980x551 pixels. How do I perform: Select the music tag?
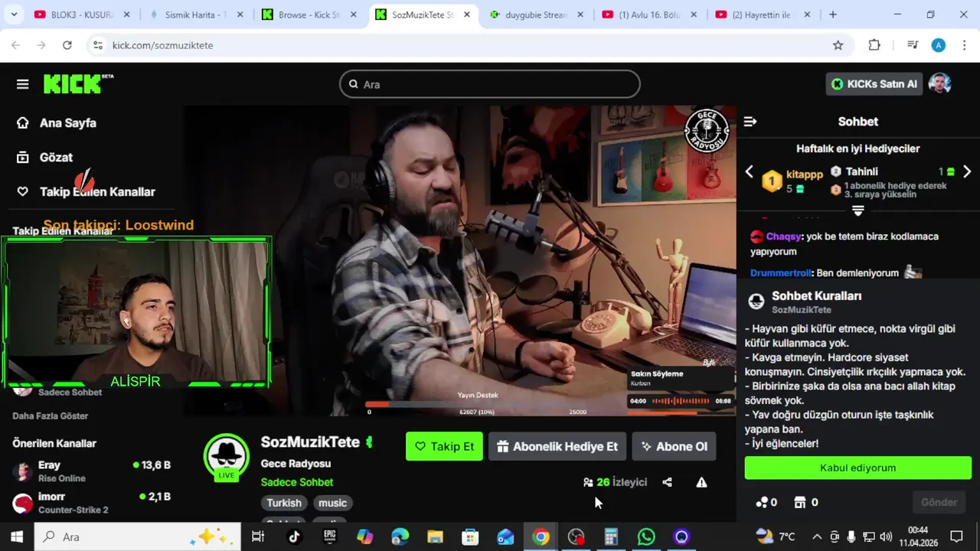(x=332, y=503)
